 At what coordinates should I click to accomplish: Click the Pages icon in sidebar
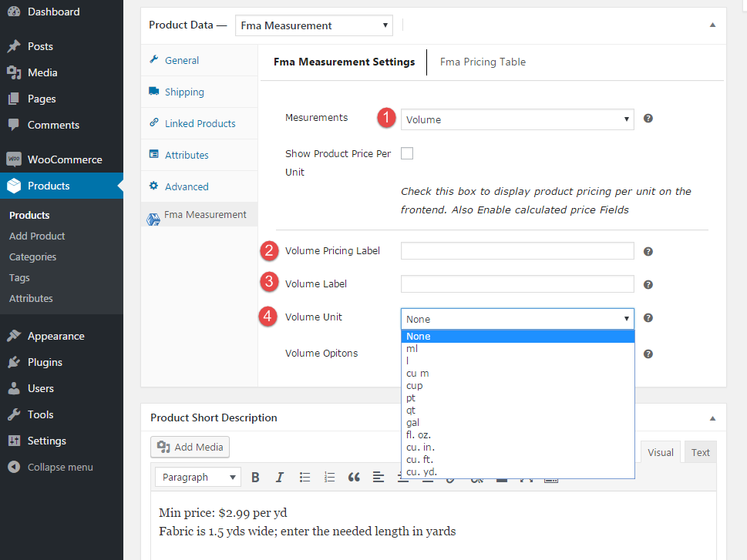pyautogui.click(x=14, y=99)
